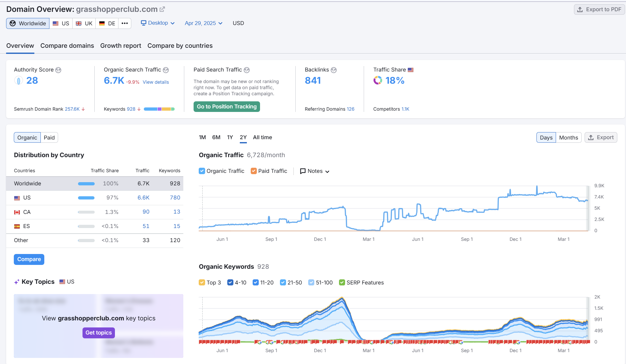Select the All time range

point(262,137)
